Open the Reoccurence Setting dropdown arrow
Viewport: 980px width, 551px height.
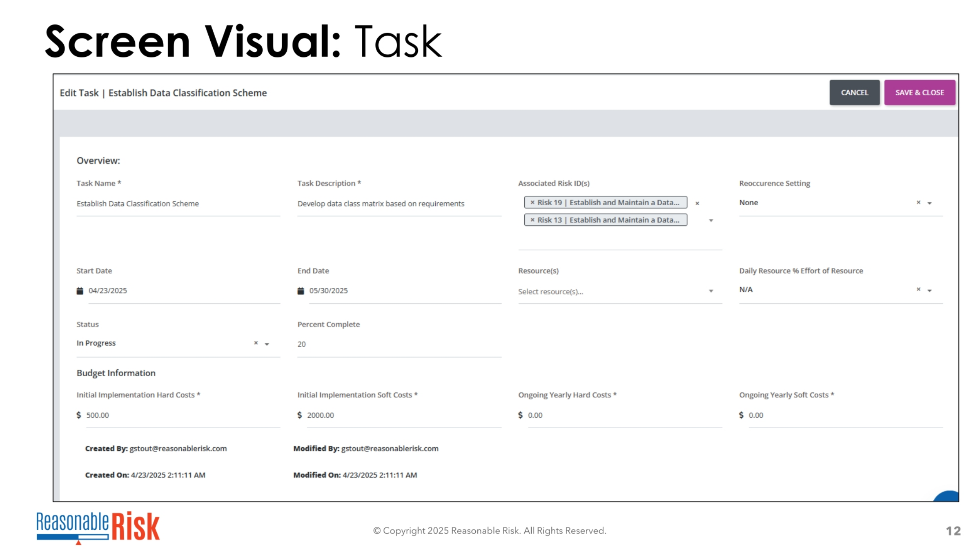929,203
